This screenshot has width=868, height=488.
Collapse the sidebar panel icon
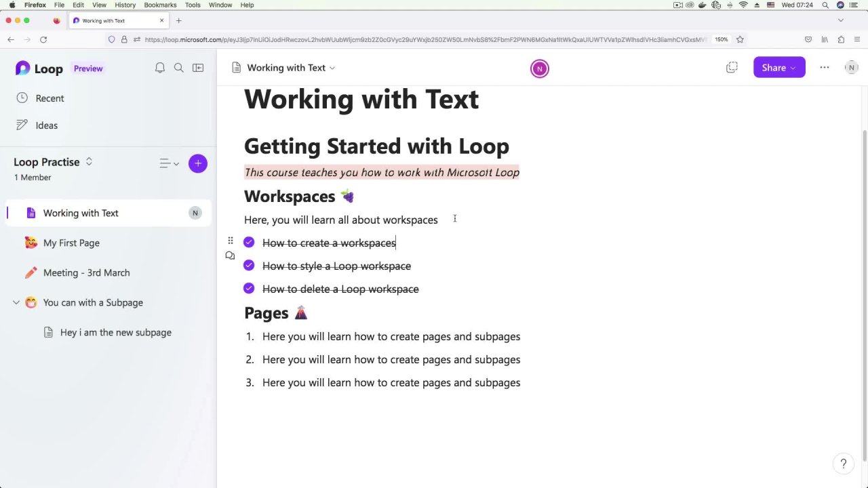coord(198,68)
